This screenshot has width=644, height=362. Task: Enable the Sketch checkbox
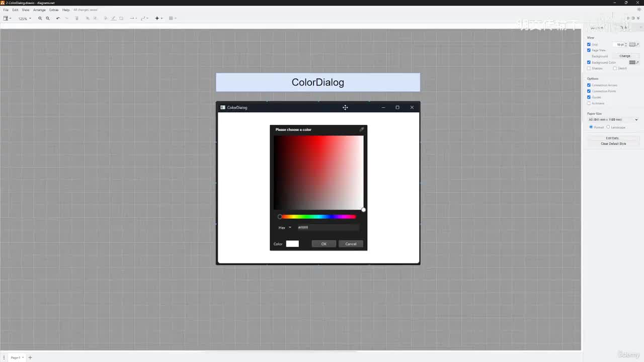click(615, 68)
